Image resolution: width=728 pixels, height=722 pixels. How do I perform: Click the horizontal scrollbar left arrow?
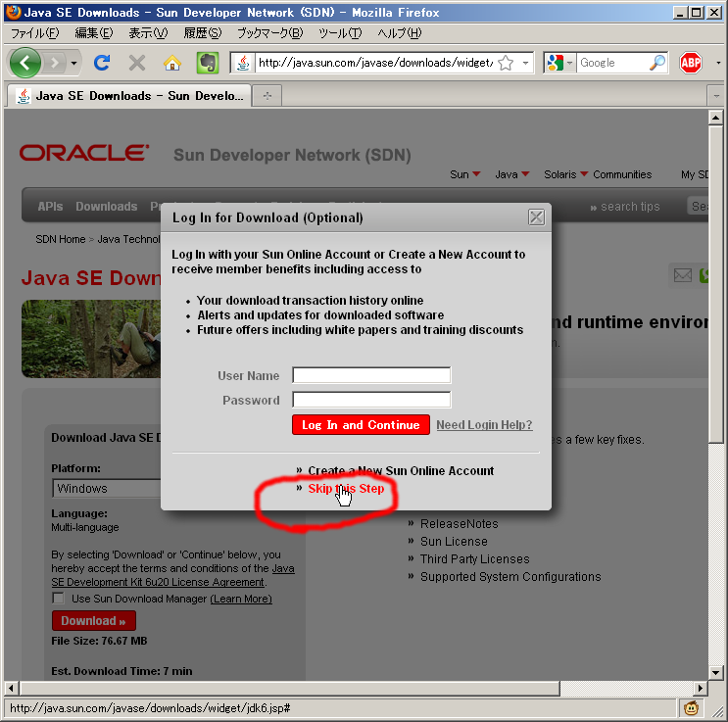point(12,688)
